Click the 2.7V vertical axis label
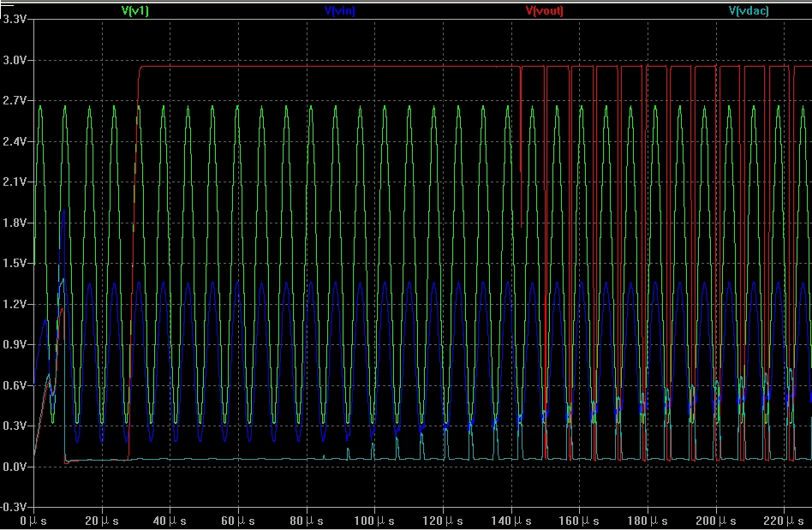 (15, 100)
